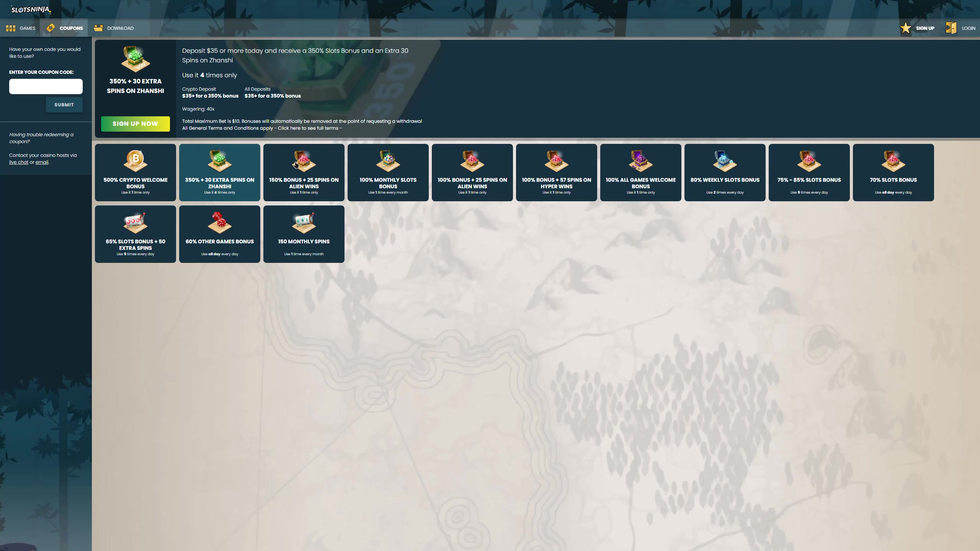Click the purple gems chest for All Games Welcome Bonus

click(640, 160)
